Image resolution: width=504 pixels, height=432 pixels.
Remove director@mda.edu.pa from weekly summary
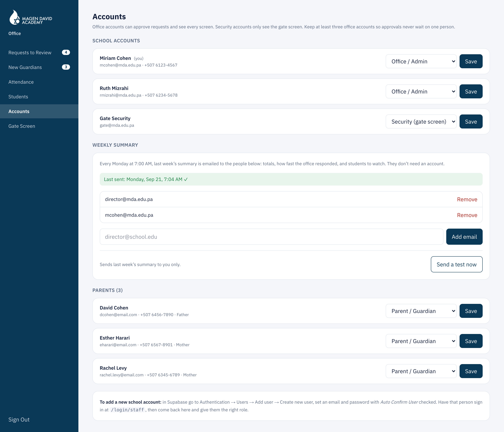(467, 200)
